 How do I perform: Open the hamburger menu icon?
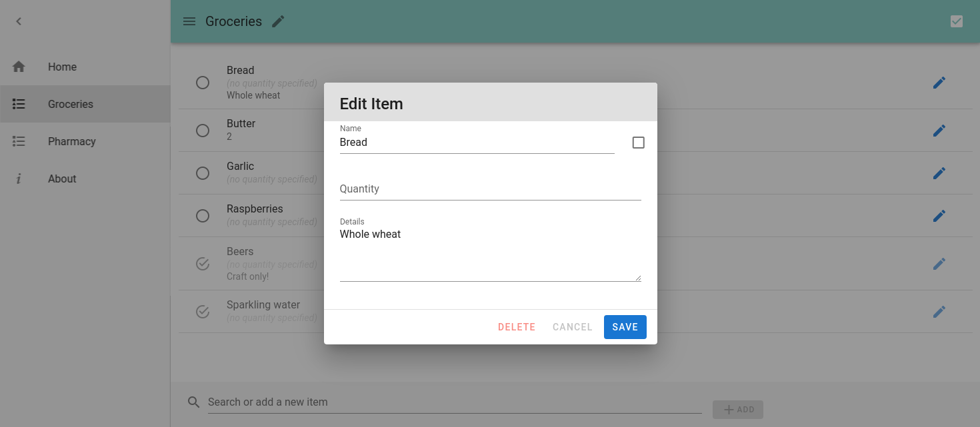[189, 21]
